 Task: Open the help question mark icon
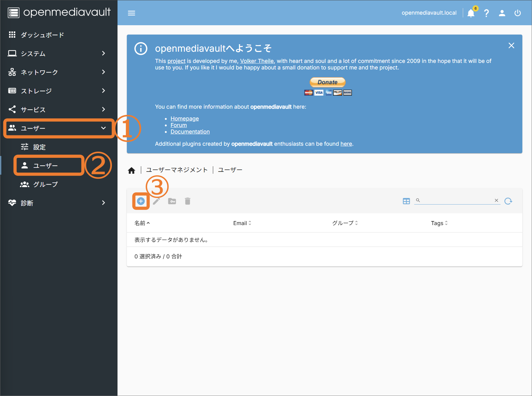pos(486,13)
